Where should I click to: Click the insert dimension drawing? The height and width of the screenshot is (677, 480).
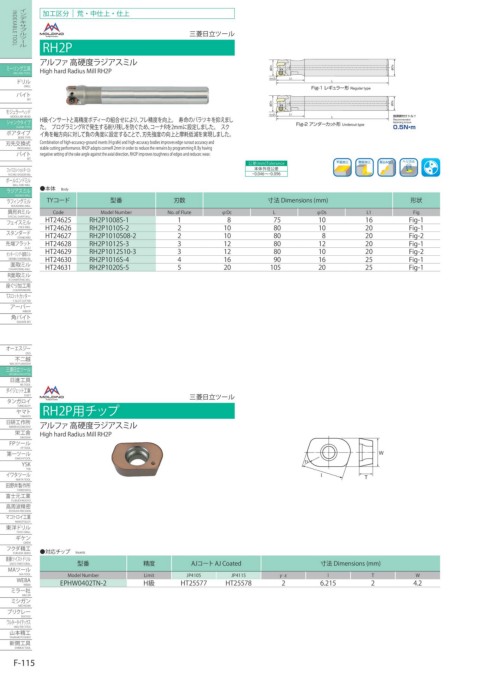(x=342, y=459)
